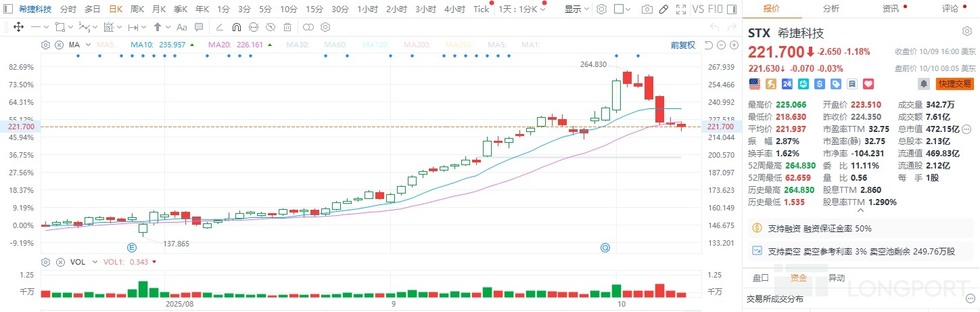Click the 前复权 adjustment link
The width and height of the screenshot is (980, 312).
coord(682,45)
